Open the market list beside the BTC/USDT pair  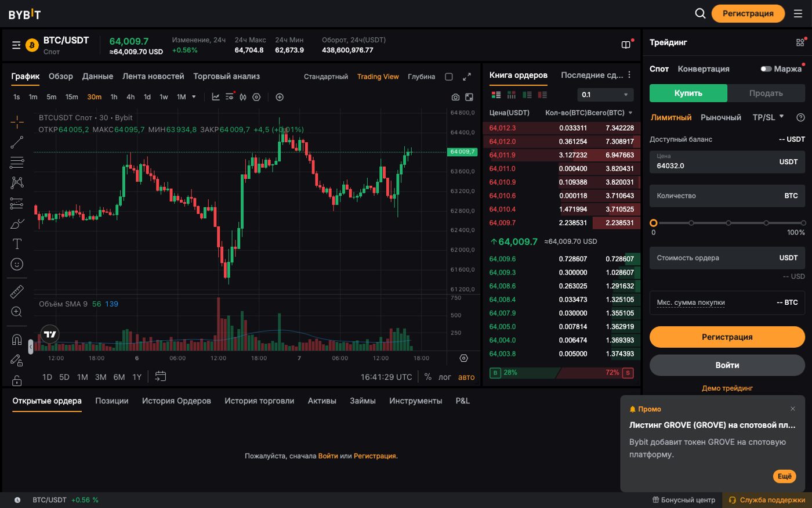click(16, 45)
